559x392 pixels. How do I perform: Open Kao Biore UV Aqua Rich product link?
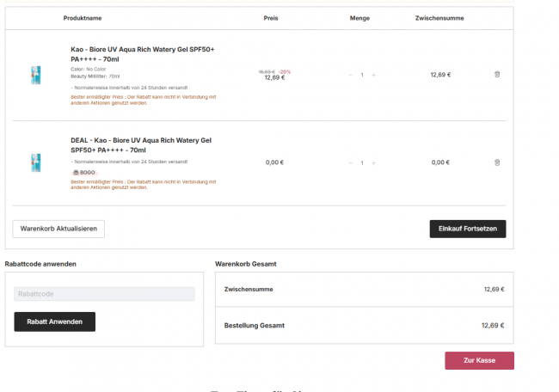click(x=142, y=54)
